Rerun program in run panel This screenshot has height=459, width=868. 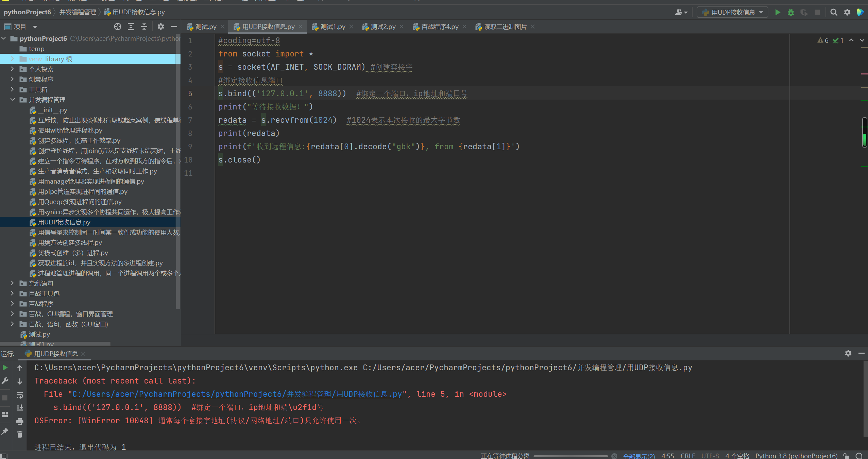tap(5, 368)
